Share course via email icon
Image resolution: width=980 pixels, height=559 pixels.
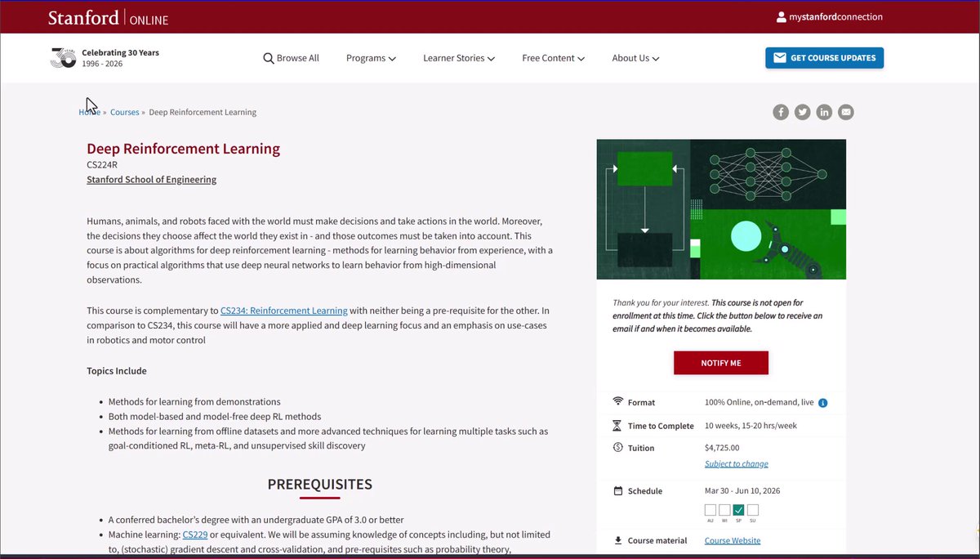(846, 112)
